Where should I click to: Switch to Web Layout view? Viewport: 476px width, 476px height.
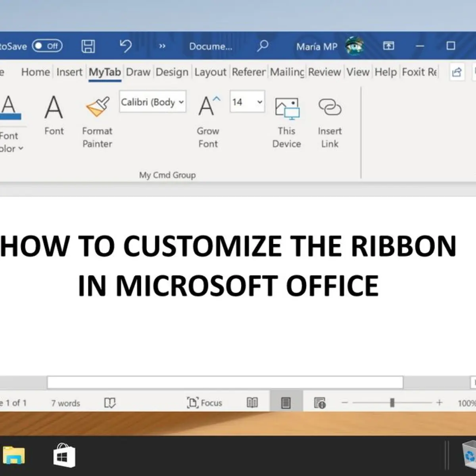click(320, 403)
